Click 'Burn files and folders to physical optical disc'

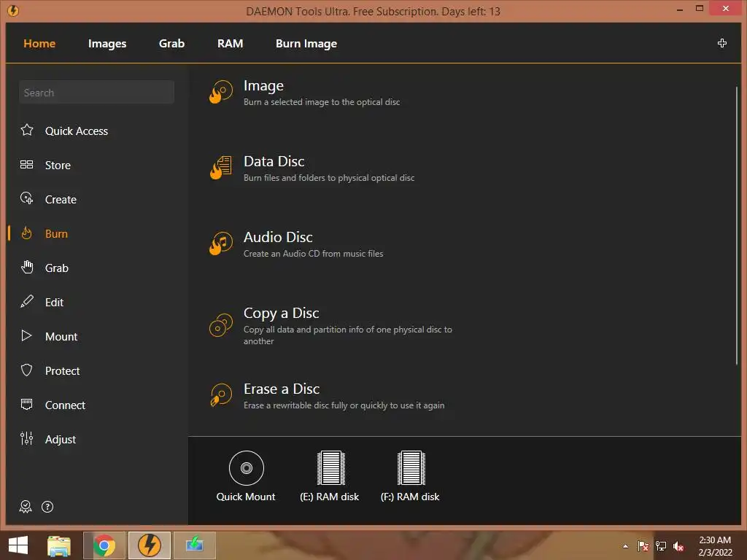click(329, 178)
